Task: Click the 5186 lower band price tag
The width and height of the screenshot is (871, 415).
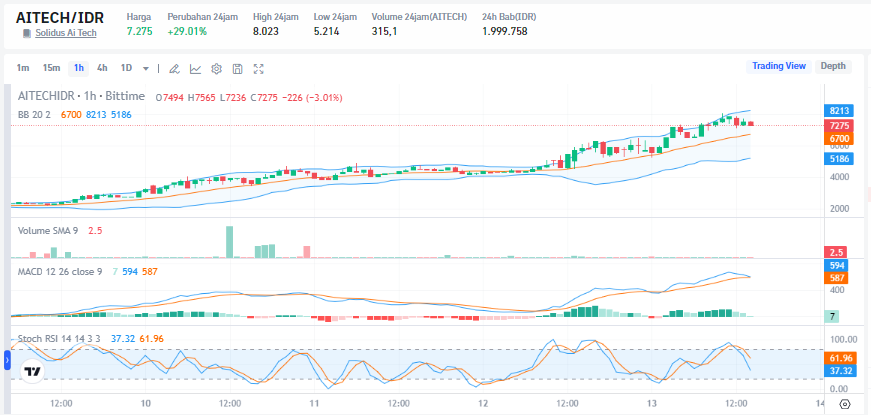Action: [x=838, y=159]
